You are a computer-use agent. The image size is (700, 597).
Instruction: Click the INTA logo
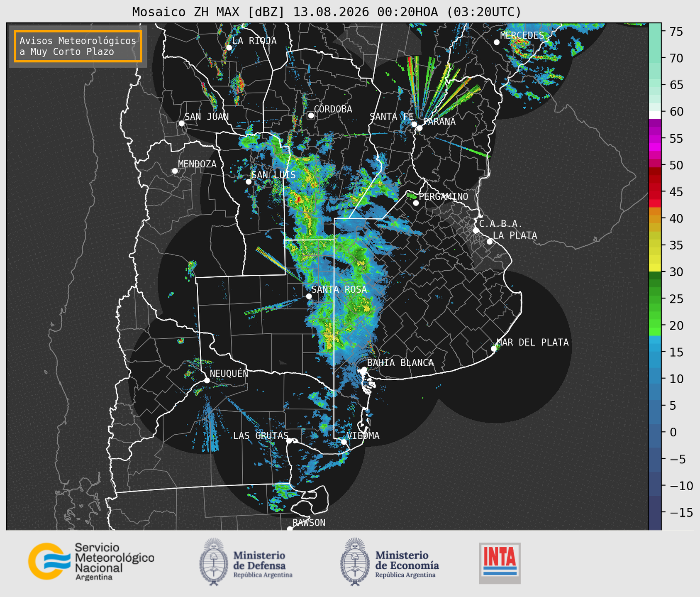tap(500, 563)
